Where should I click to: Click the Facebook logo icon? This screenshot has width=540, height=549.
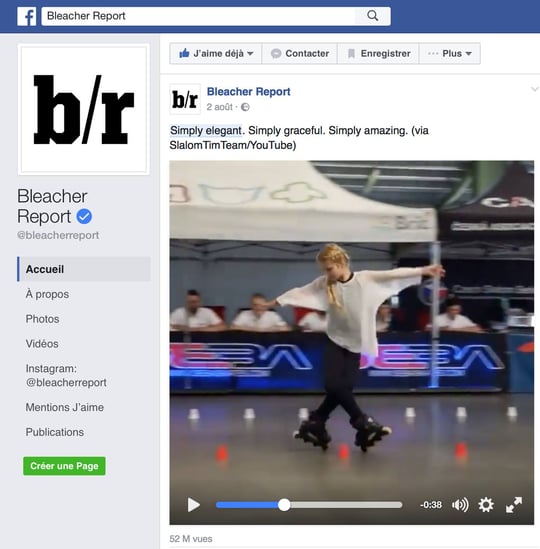point(27,16)
